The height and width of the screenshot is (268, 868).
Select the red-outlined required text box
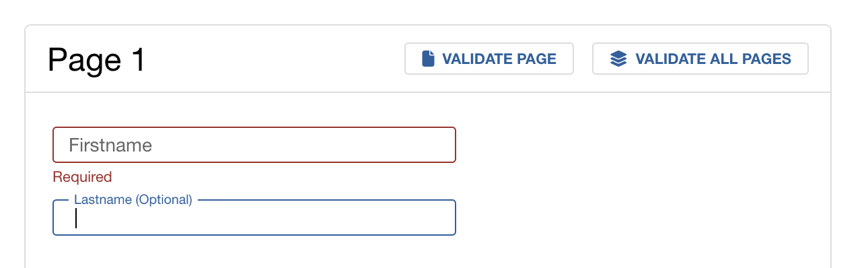(x=254, y=145)
